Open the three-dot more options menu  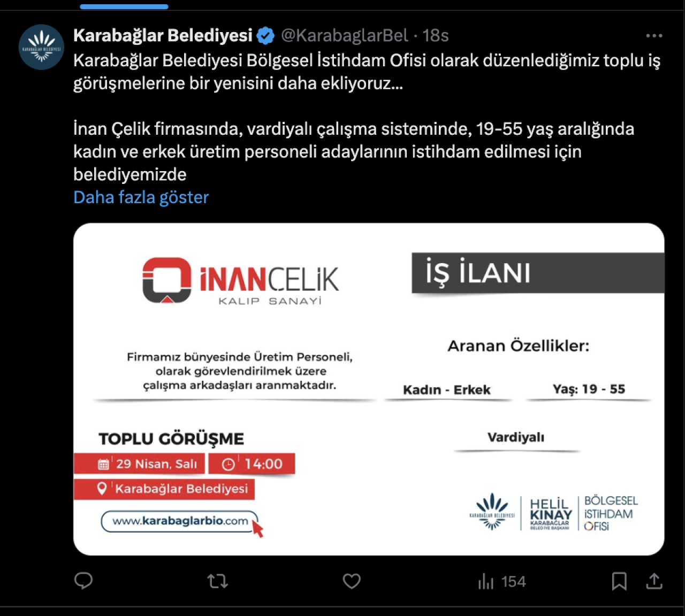click(x=654, y=36)
